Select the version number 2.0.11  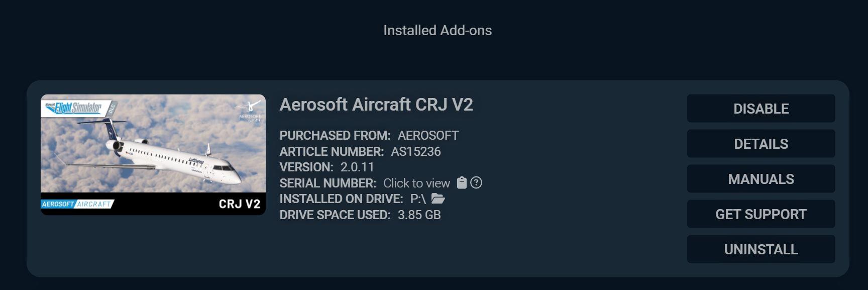pyautogui.click(x=357, y=167)
